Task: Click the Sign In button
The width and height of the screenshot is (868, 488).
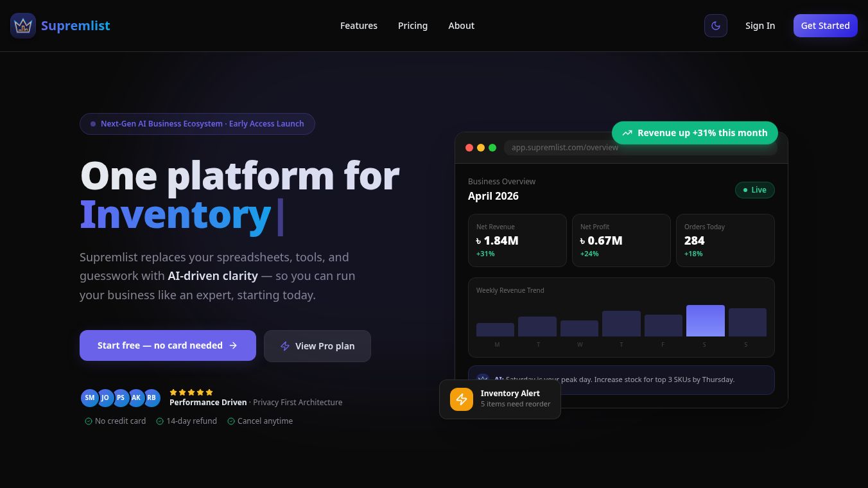Action: [x=760, y=26]
